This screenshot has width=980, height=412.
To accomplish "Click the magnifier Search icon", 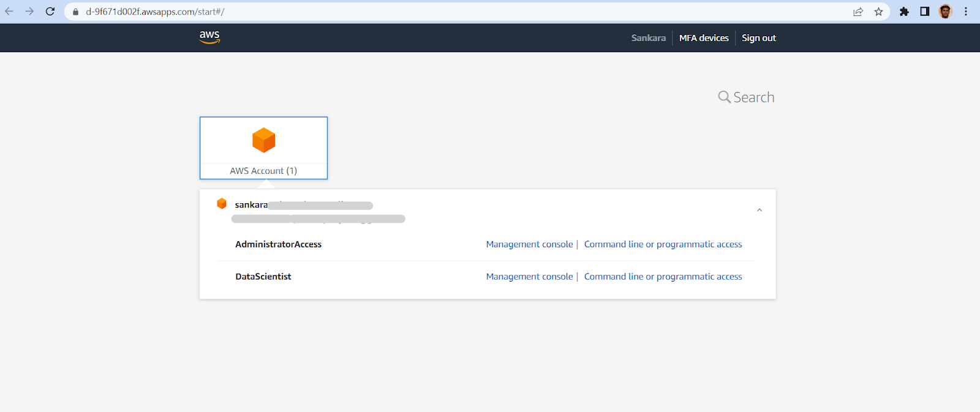I will [x=724, y=97].
